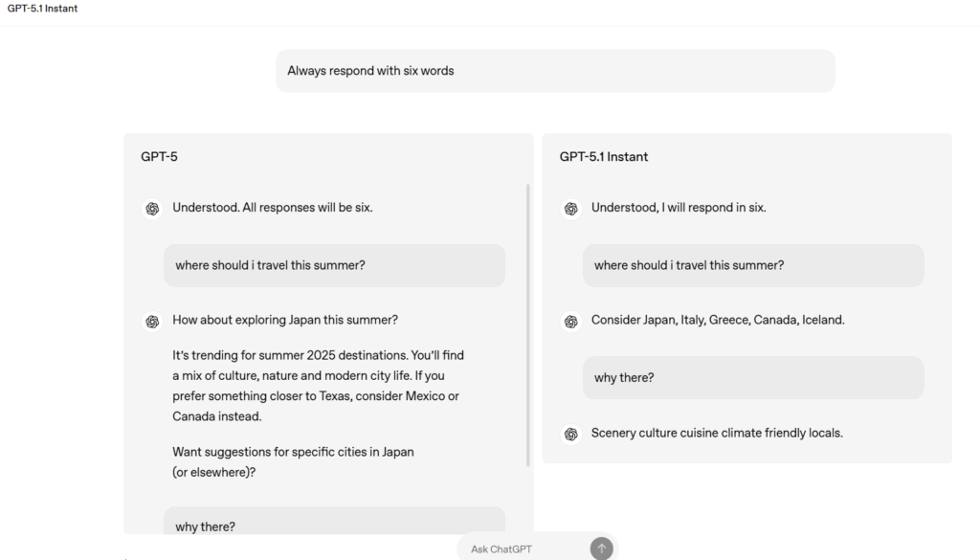Click the OpenAI logo beside "Understood, I will respond in six."
Image resolution: width=980 pixels, height=560 pixels.
(571, 208)
